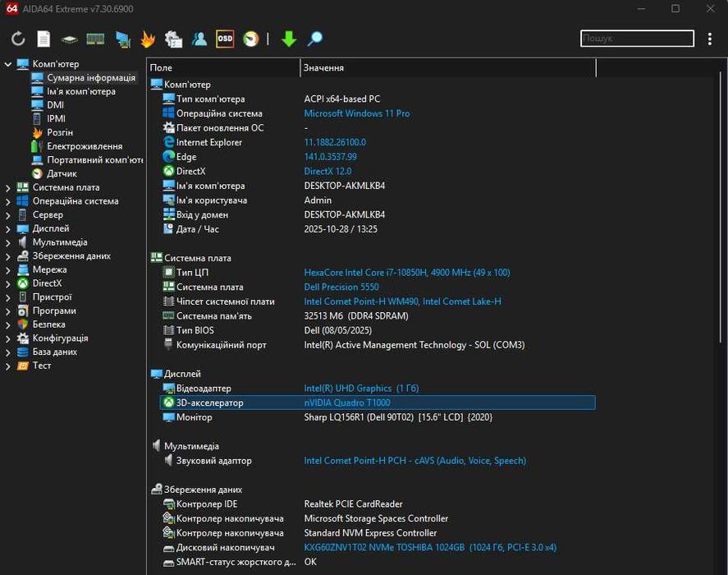Select the Тип BIOS row
This screenshot has height=575, width=728.
[x=378, y=330]
